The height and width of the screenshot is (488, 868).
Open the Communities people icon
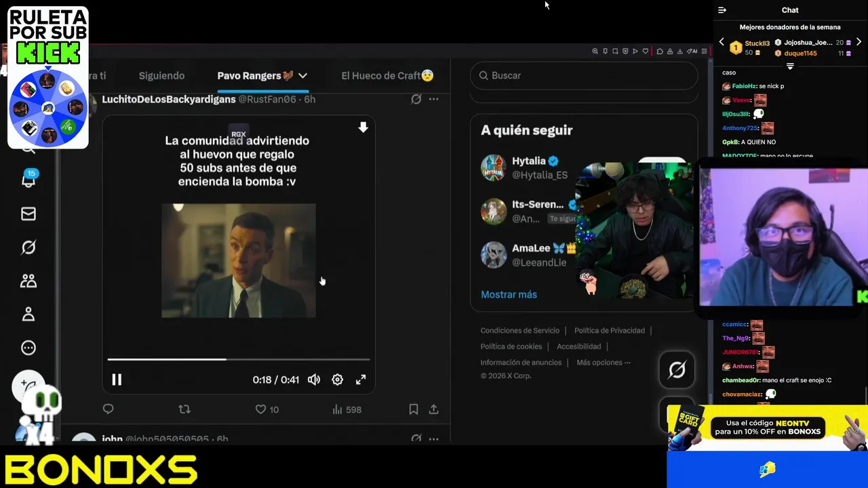[28, 281]
